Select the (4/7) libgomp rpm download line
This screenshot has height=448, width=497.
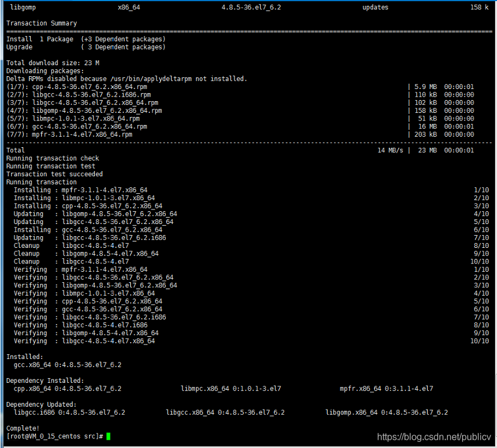240,111
